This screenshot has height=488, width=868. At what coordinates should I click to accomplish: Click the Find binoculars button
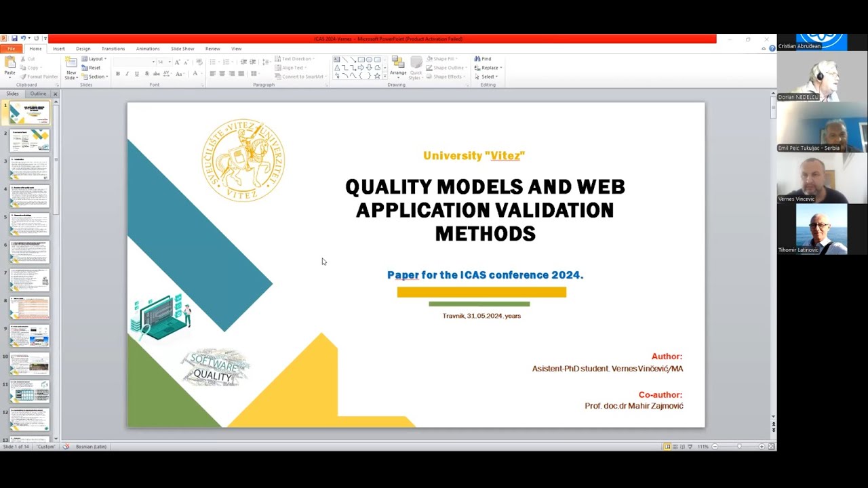483,59
